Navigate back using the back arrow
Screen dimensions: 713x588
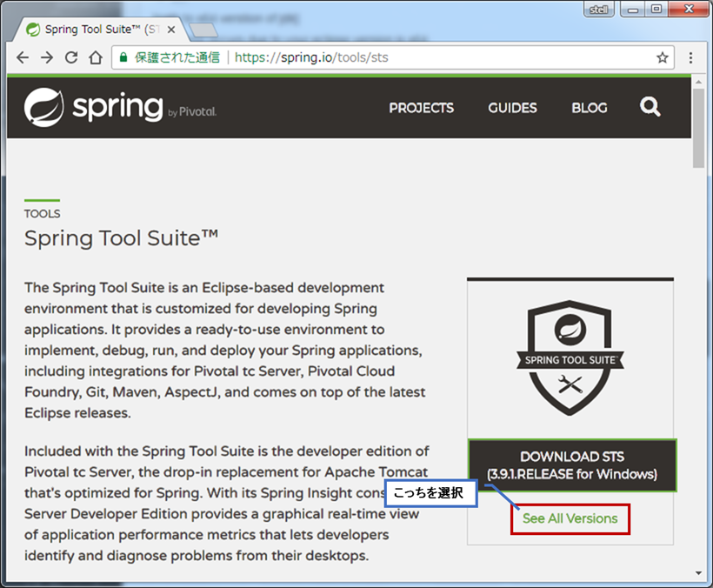(22, 57)
